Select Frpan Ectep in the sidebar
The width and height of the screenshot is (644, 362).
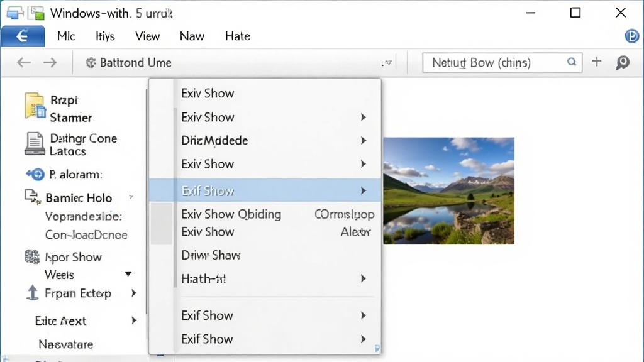78,293
